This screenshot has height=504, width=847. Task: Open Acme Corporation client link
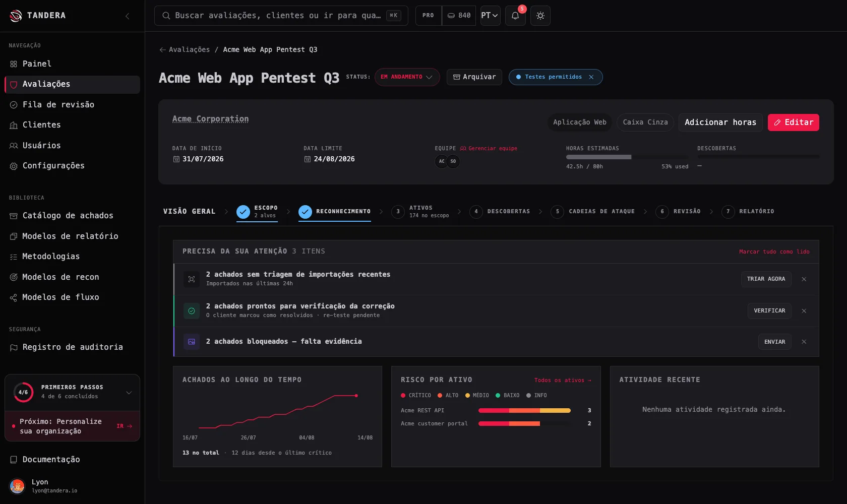210,119
